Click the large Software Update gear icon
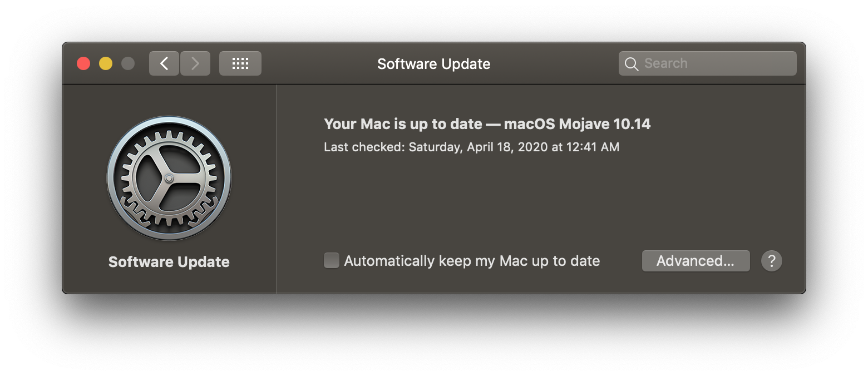This screenshot has height=376, width=868. [169, 178]
